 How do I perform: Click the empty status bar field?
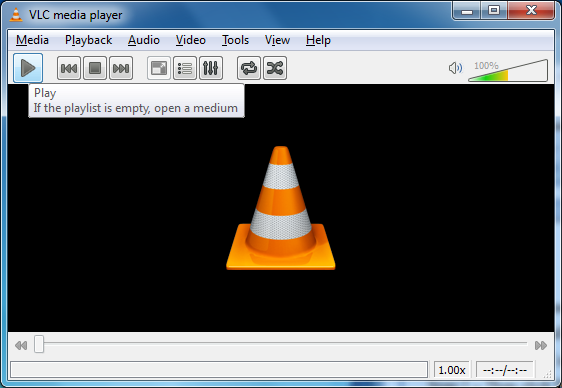point(219,369)
